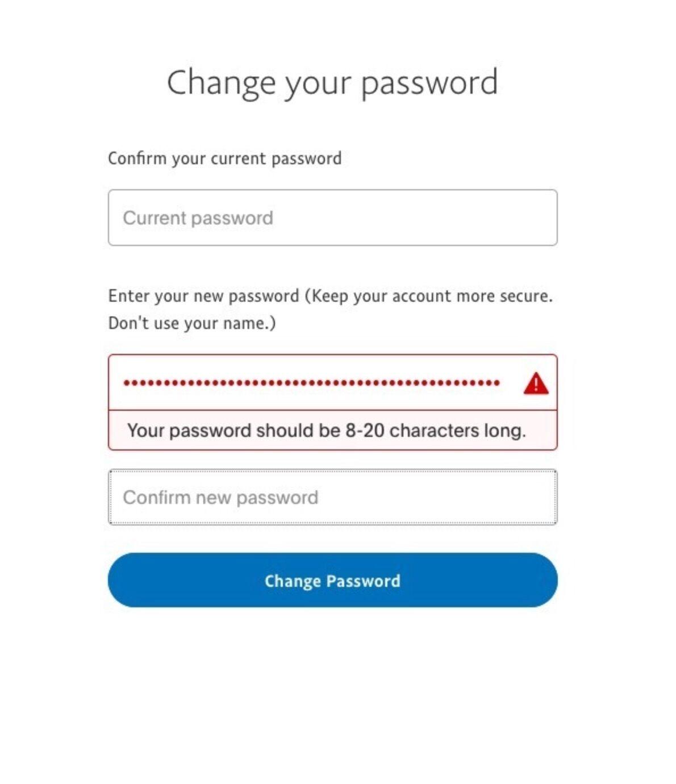Focus the Current password input field
This screenshot has width=676, height=784.
(x=332, y=218)
